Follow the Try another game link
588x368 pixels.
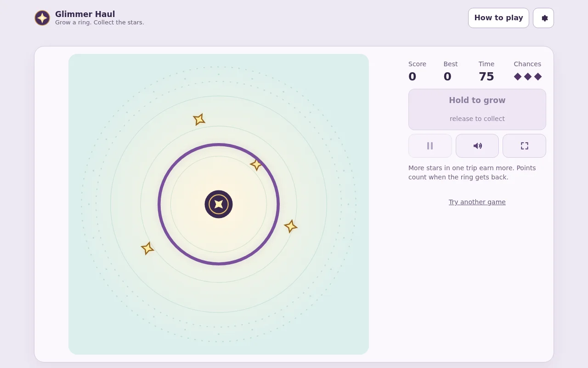pos(477,202)
